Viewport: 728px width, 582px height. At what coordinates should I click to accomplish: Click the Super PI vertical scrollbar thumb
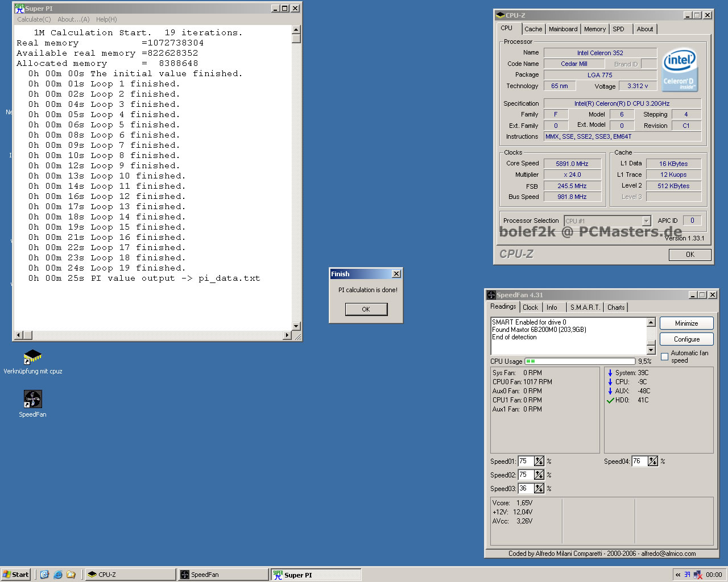296,39
